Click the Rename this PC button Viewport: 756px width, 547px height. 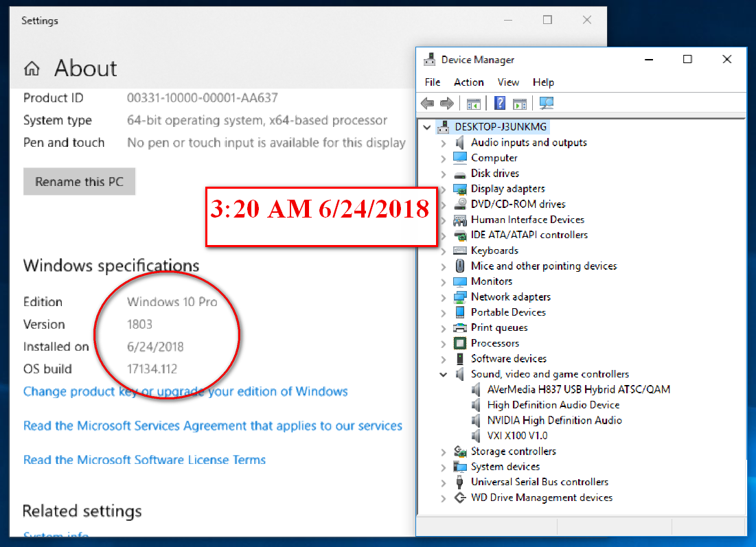click(x=79, y=182)
